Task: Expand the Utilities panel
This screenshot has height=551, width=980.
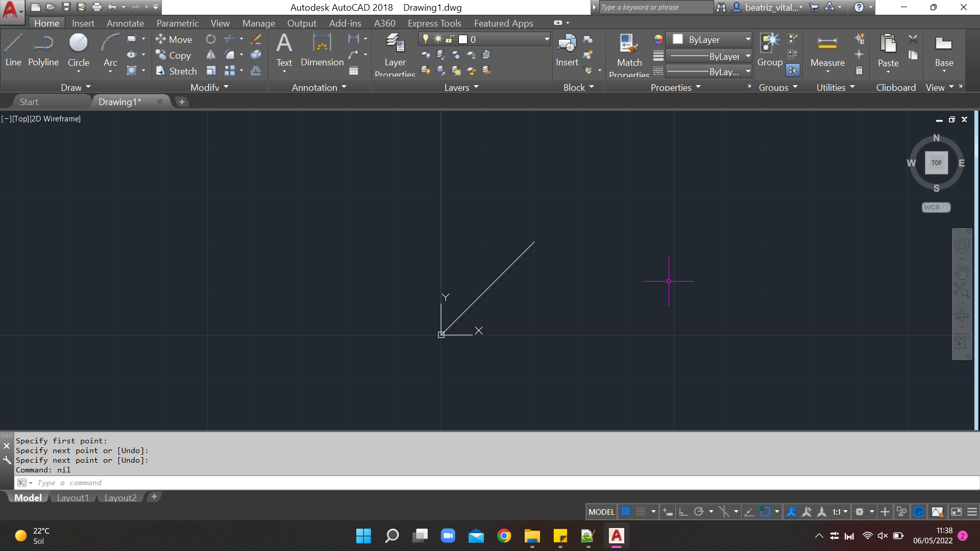Action: (x=836, y=87)
